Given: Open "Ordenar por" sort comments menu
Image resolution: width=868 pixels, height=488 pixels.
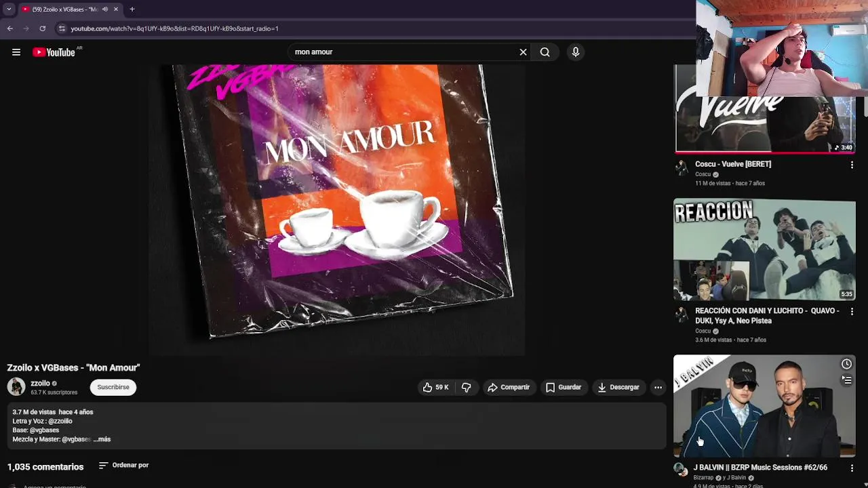Looking at the screenshot, I should (x=123, y=465).
